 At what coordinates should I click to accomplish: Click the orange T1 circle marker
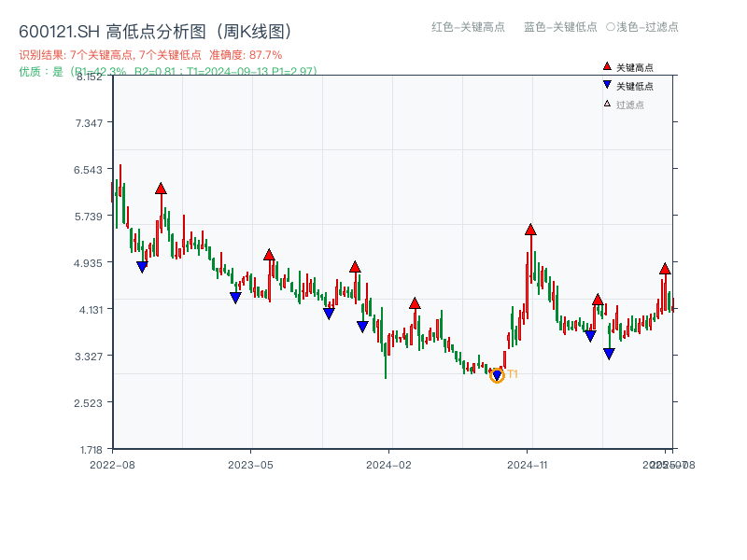[497, 375]
